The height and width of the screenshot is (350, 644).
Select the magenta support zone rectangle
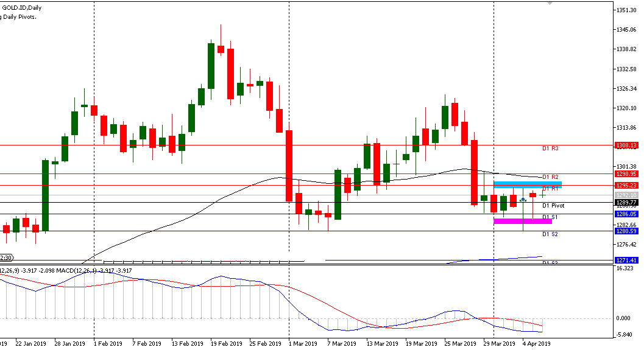[522, 221]
